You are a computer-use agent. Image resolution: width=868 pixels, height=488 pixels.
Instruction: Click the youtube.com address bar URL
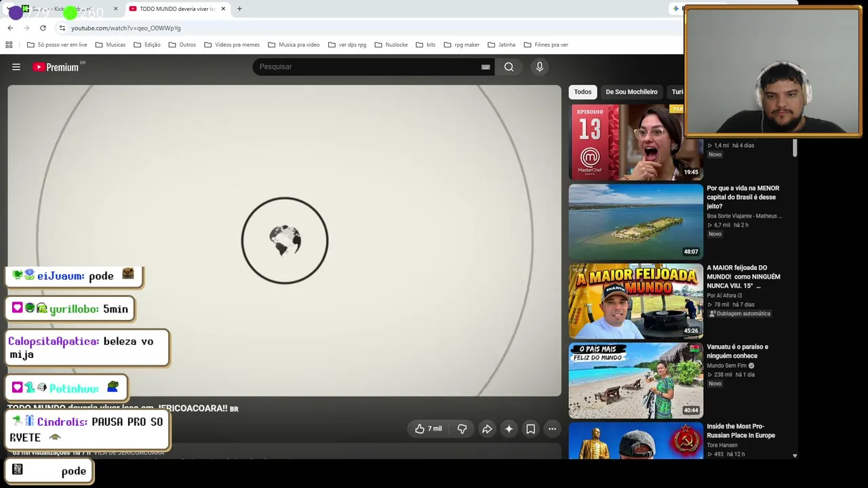126,28
